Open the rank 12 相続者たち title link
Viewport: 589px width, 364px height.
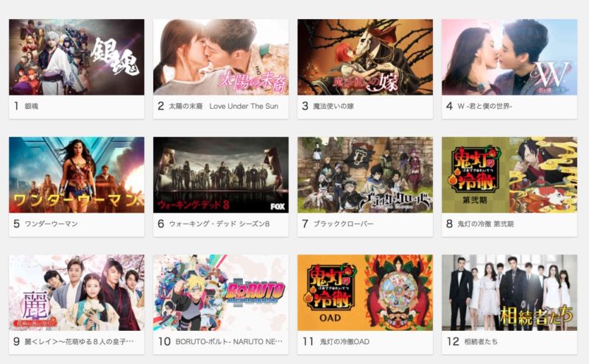(x=481, y=342)
